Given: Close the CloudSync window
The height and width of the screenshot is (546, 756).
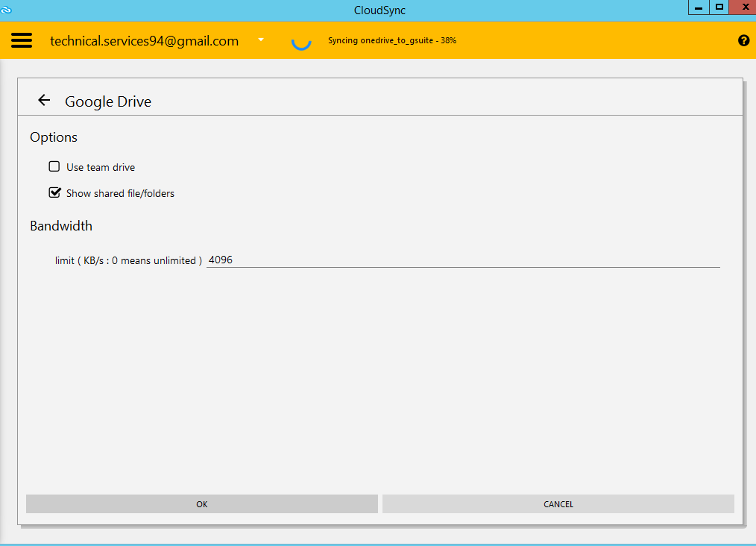Looking at the screenshot, I should (x=743, y=7).
